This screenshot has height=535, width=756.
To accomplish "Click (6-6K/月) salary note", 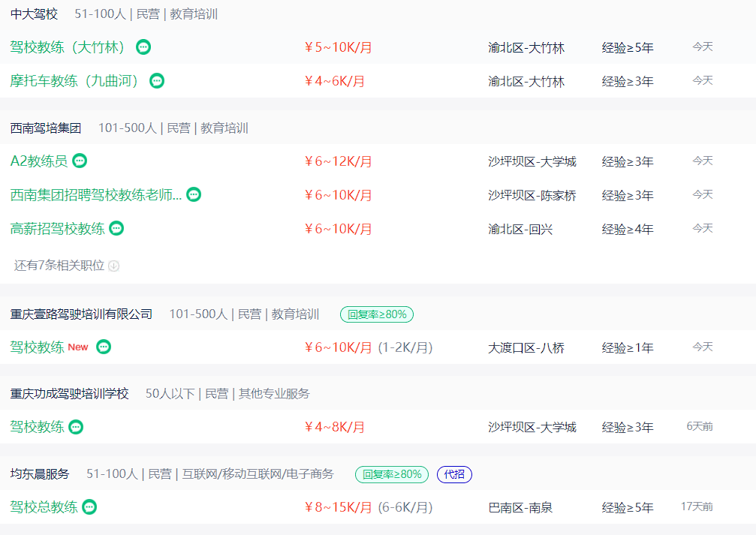I will click(x=405, y=507).
